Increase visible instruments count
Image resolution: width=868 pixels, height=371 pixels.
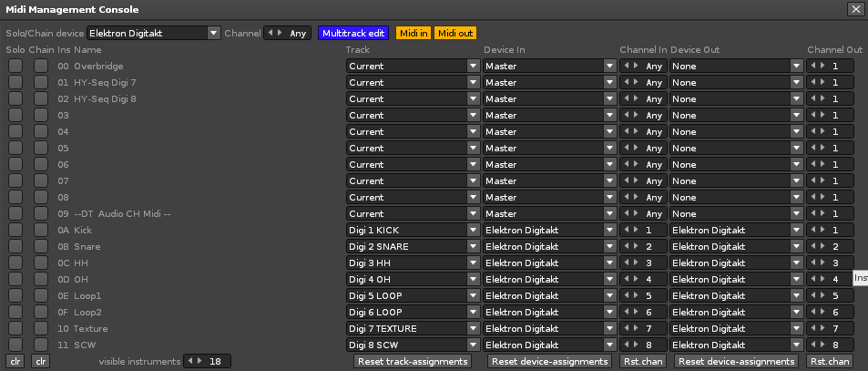pyautogui.click(x=199, y=362)
